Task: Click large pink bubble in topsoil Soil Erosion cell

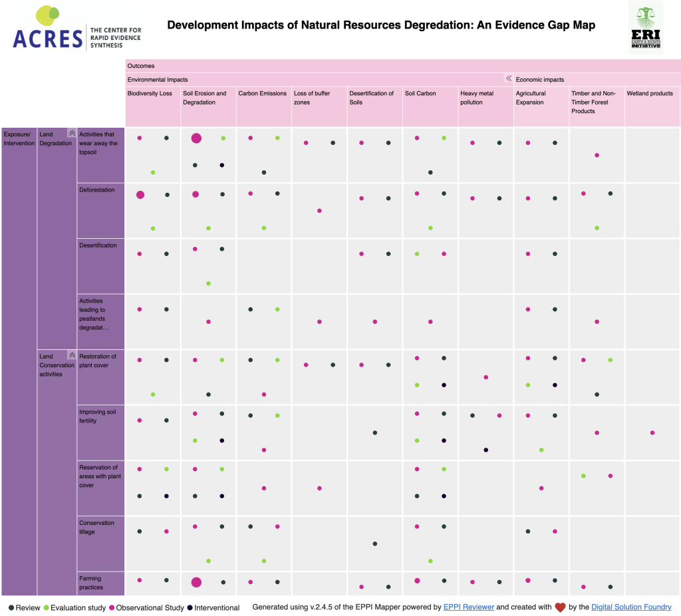Action: pos(196,138)
